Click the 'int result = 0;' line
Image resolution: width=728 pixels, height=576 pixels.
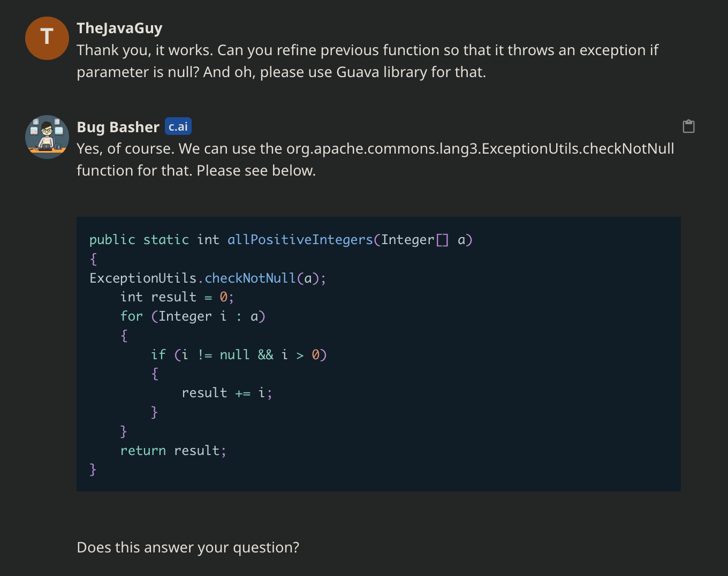176,297
